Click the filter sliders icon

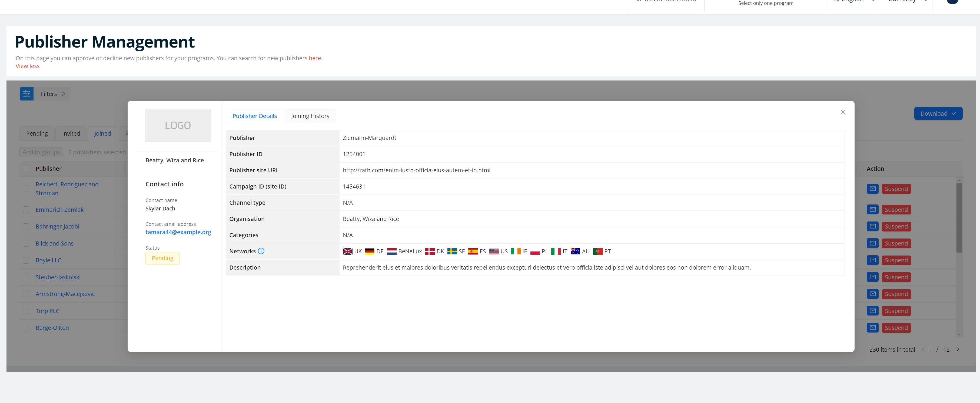pos(27,93)
